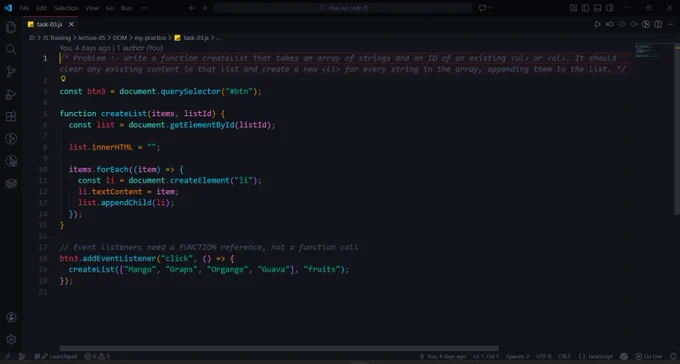
Task: Click the "Guava" string on line 19
Action: point(273,269)
